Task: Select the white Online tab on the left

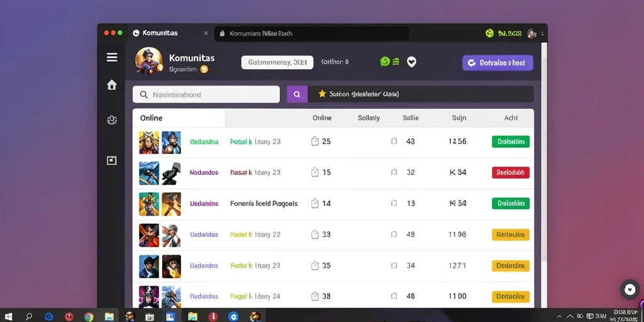Action: 179,118
